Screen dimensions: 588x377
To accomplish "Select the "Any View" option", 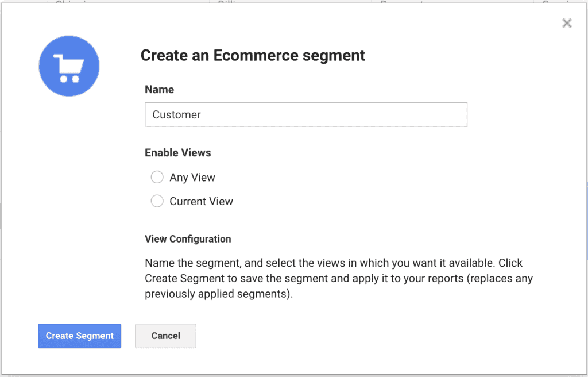I will point(157,177).
